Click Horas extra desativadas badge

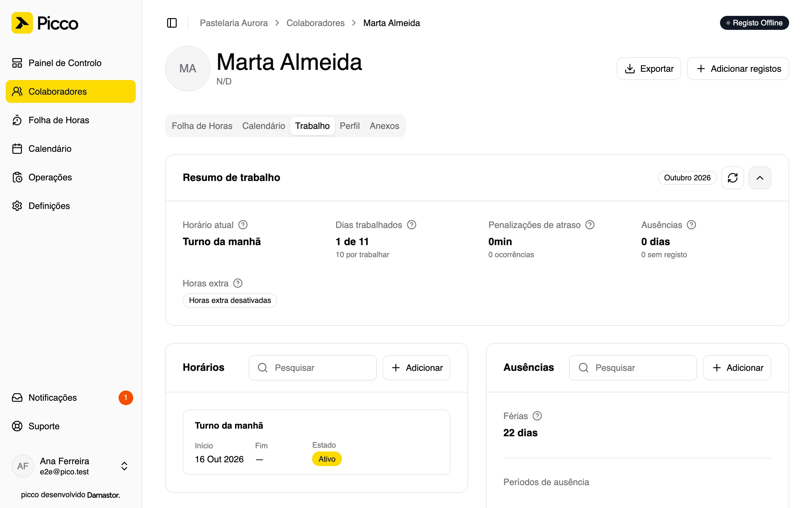[x=230, y=300]
